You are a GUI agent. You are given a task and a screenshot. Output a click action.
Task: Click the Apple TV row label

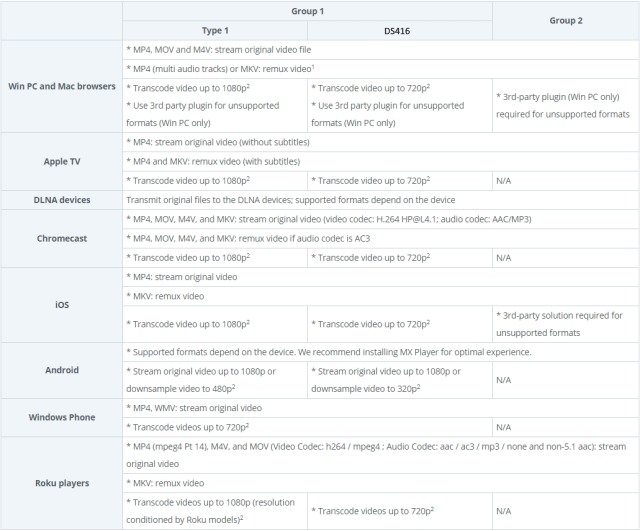click(62, 162)
